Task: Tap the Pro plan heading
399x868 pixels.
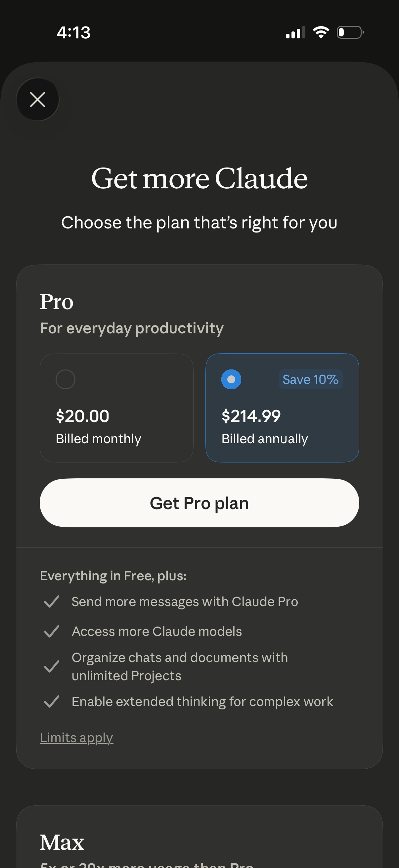Action: [56, 302]
